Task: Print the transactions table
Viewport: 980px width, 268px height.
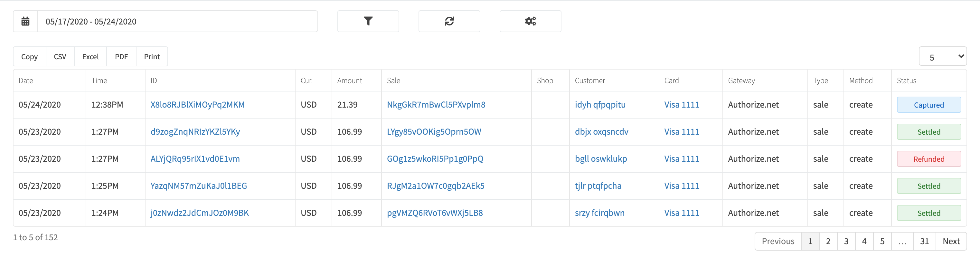Action: [152, 57]
